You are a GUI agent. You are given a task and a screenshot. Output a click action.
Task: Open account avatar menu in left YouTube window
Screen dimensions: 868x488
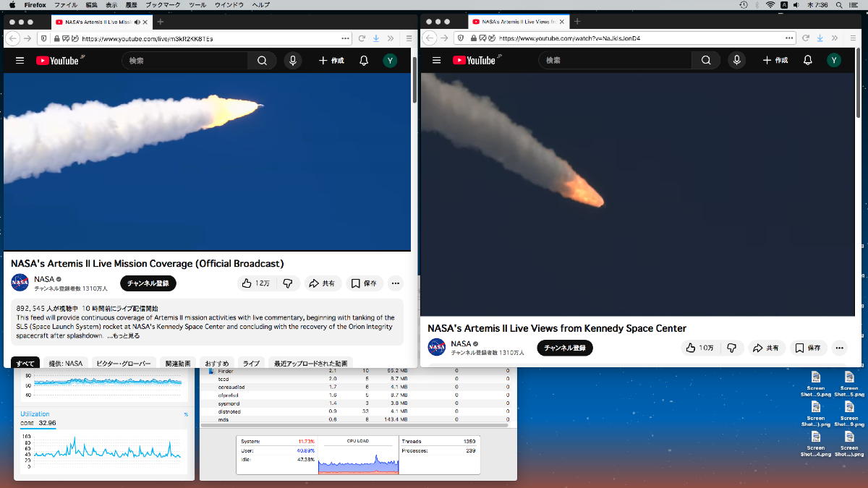tap(390, 61)
